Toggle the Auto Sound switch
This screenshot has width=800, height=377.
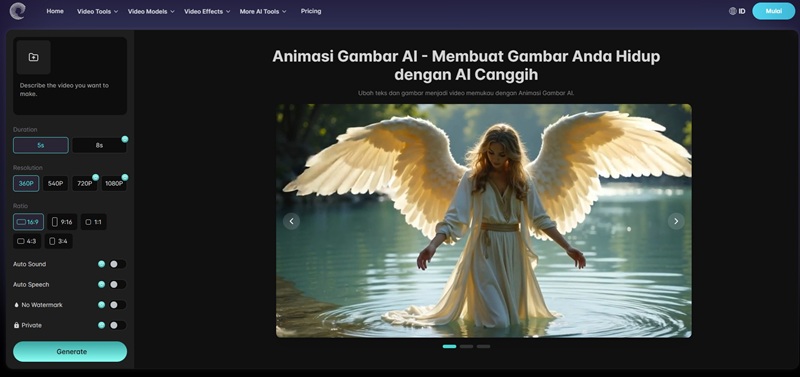point(117,264)
